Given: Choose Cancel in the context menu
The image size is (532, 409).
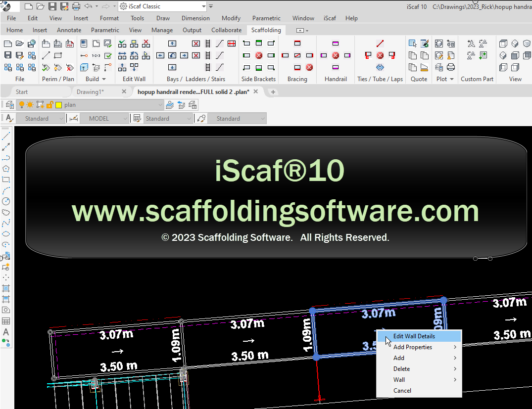Looking at the screenshot, I should [419, 390].
